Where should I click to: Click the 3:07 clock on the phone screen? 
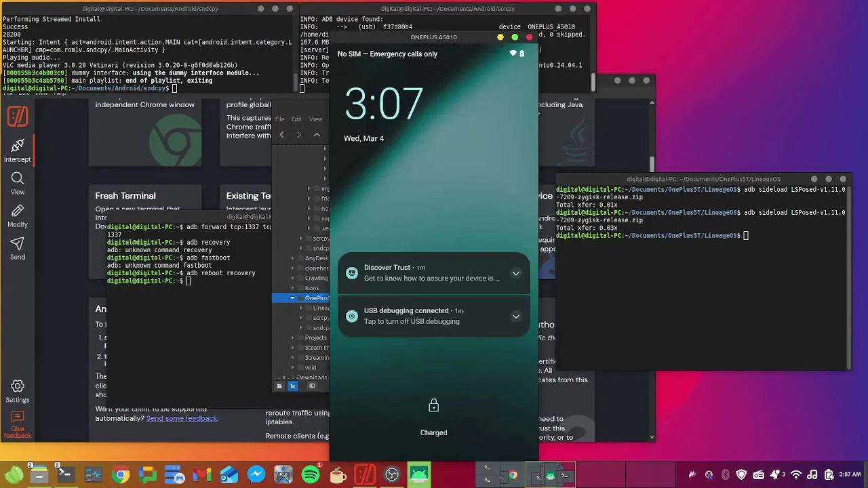(x=384, y=104)
